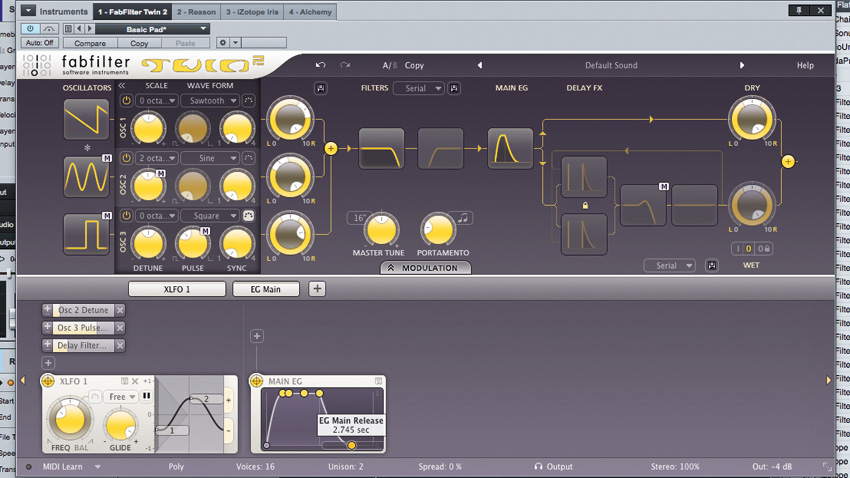850x478 pixels.
Task: Toggle OSC 1 phase sync dotted icon
Action: point(248,101)
